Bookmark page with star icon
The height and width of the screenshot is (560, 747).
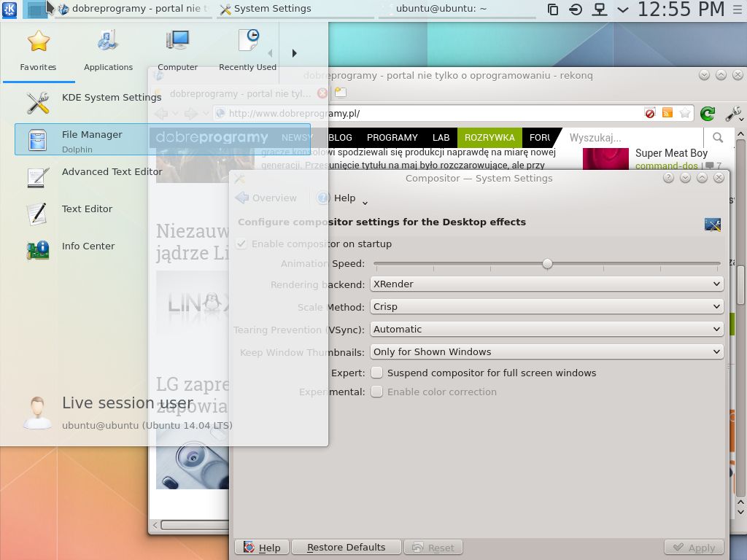(685, 113)
